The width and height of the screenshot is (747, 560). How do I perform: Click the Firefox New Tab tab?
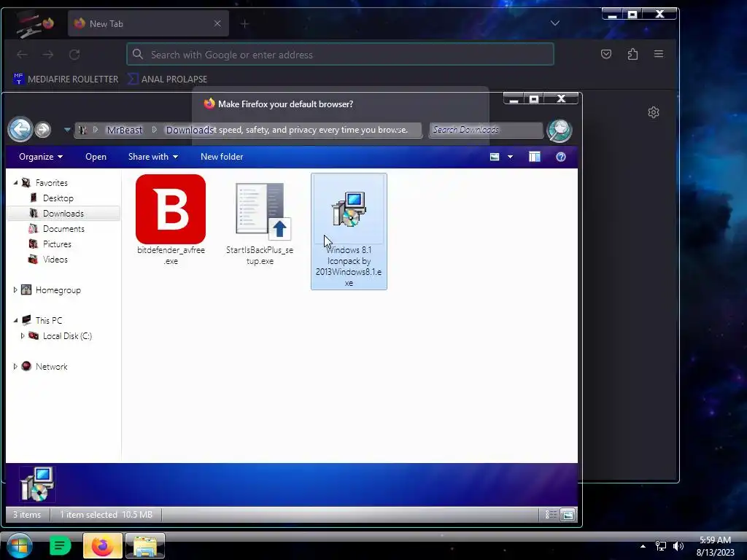148,24
